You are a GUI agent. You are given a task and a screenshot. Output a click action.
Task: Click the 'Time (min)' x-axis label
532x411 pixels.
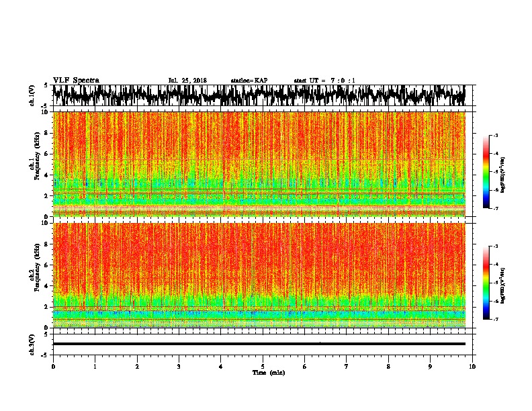pos(269,373)
